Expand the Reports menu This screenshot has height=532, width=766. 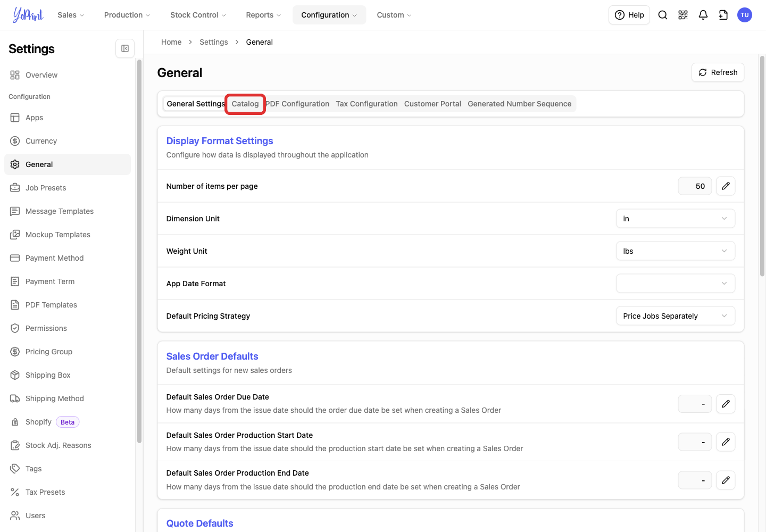[x=263, y=15]
